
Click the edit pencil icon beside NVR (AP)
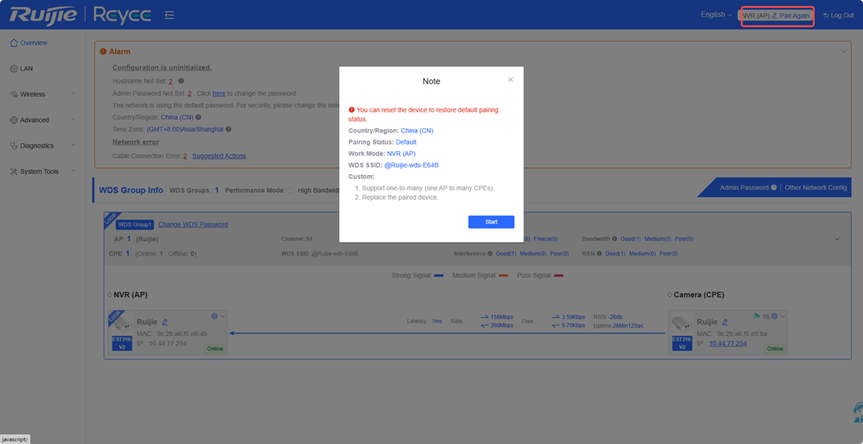coord(774,15)
